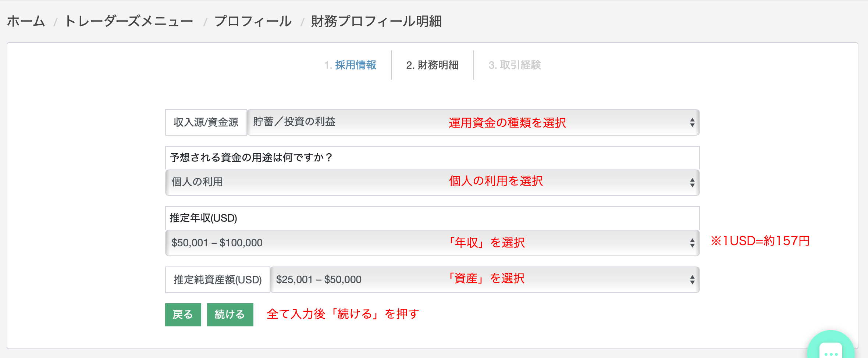This screenshot has width=868, height=358.
Task: Go to the 3. 取引経験 step tab
Action: tap(515, 65)
